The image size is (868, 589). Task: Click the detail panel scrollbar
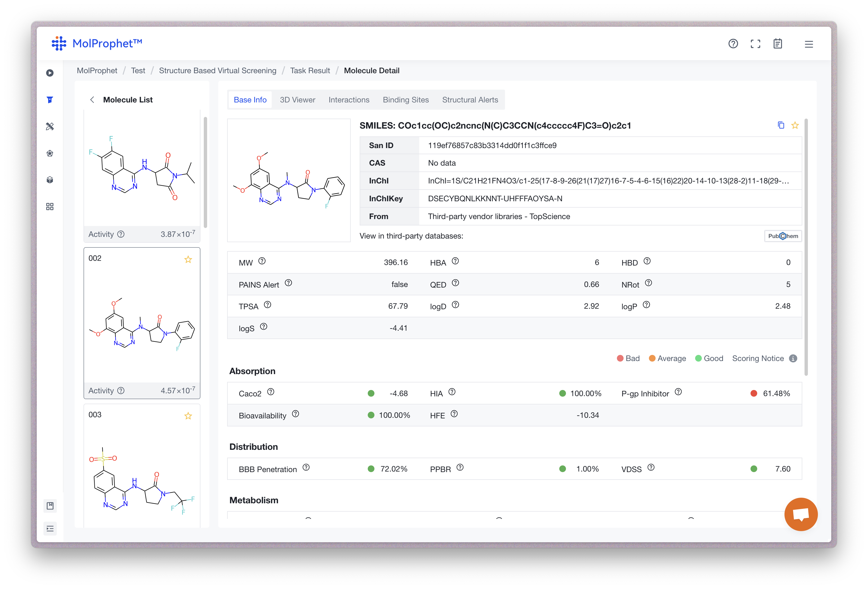(x=806, y=247)
